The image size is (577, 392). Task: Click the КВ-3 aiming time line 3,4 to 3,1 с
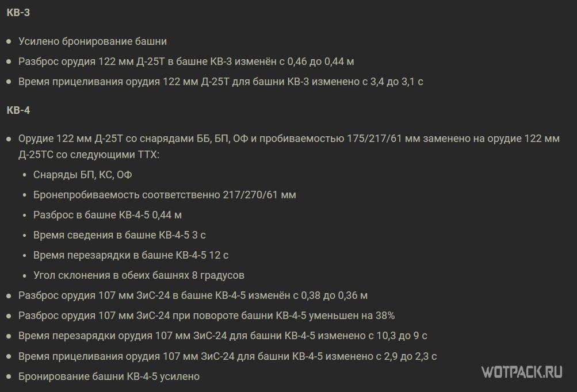pyautogui.click(x=220, y=82)
